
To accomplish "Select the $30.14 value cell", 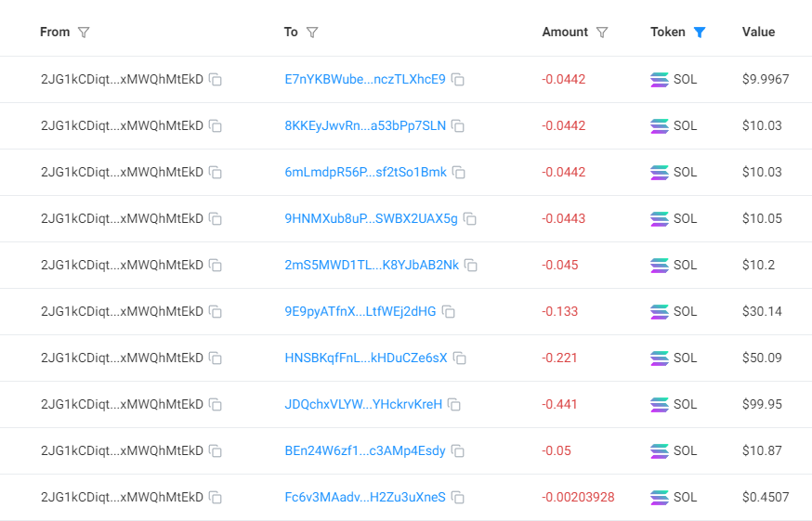I will (x=762, y=312).
